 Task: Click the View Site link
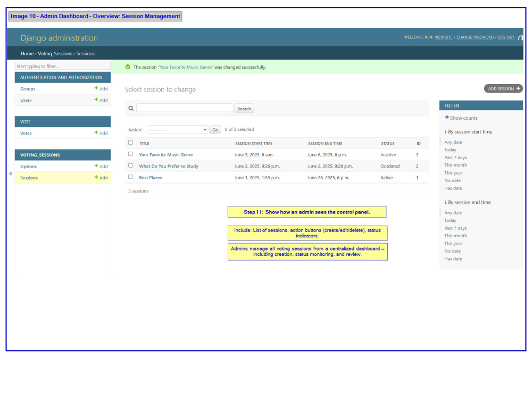444,37
